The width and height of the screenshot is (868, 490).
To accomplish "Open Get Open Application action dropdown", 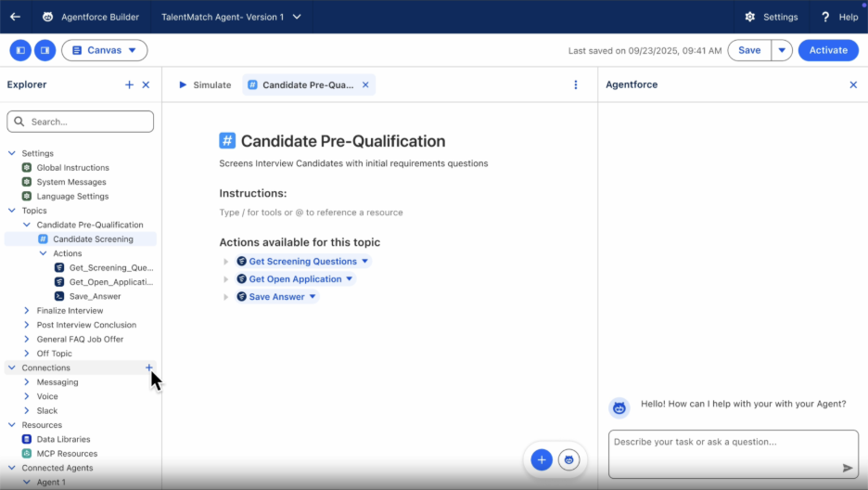I will pos(350,279).
